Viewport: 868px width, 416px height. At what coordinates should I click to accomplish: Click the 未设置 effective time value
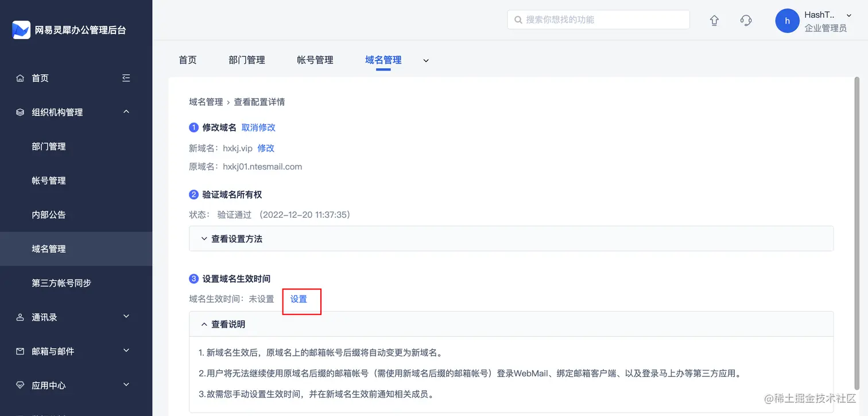261,299
